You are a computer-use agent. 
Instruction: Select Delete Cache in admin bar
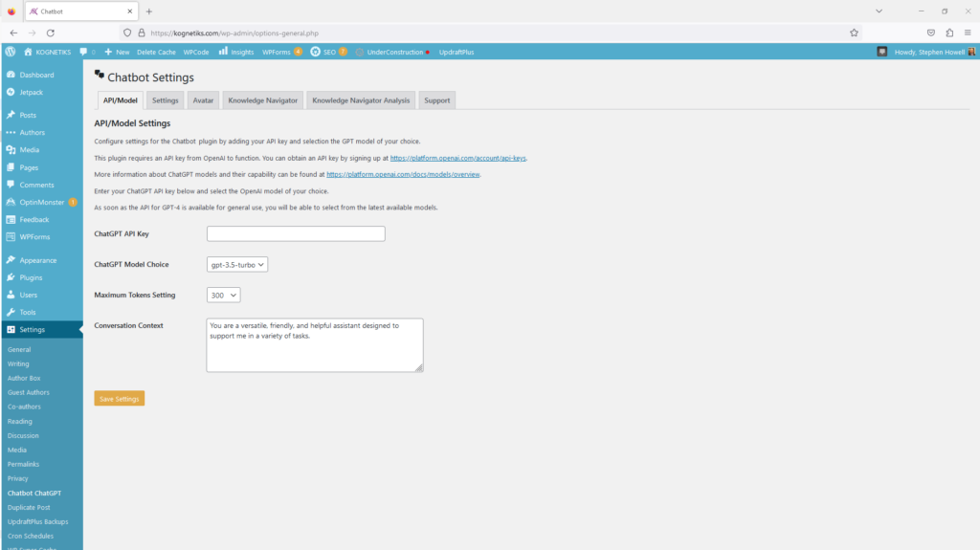[x=156, y=52]
